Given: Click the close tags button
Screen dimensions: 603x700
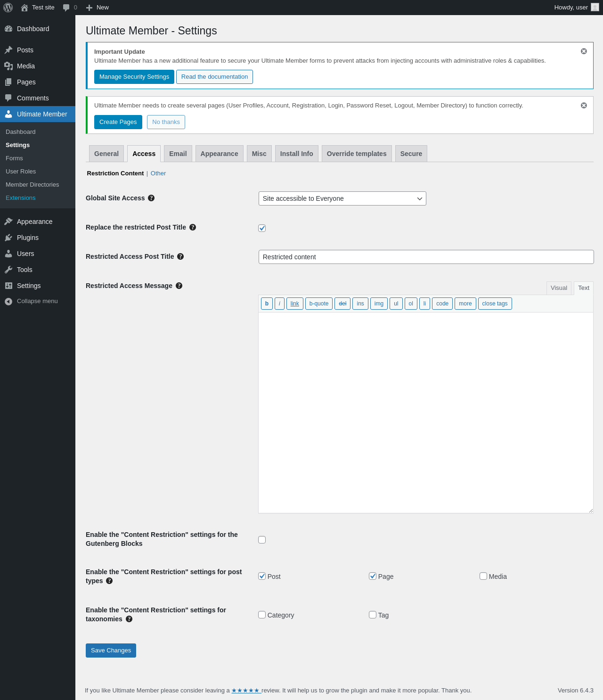Looking at the screenshot, I should pos(495,304).
